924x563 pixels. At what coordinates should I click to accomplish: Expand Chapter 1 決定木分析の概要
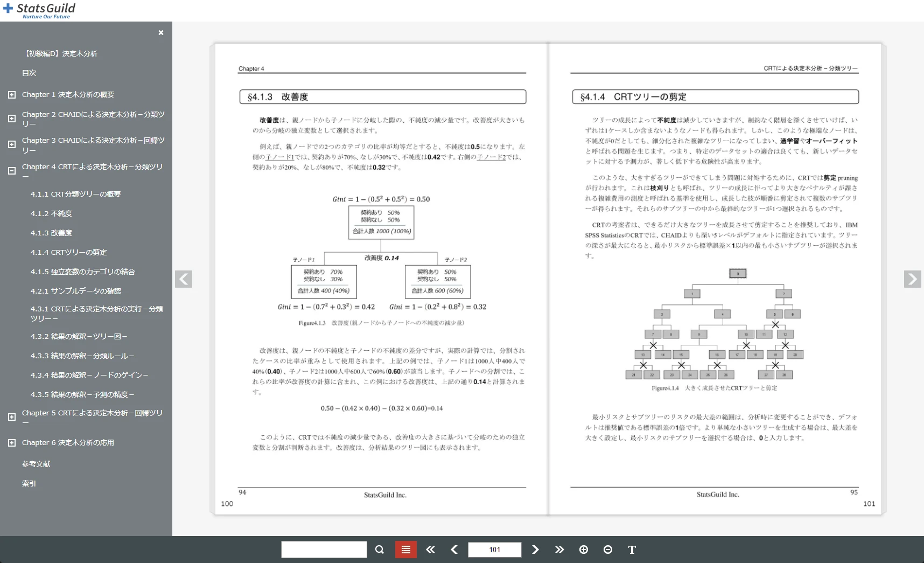11,94
